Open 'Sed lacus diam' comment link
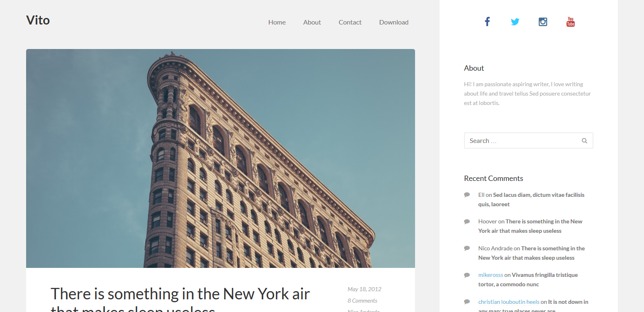644x312 pixels. pyautogui.click(x=538, y=195)
